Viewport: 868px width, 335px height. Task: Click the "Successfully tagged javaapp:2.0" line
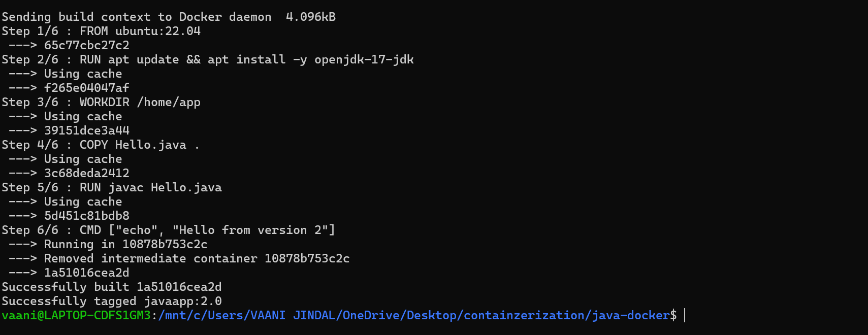coord(112,301)
